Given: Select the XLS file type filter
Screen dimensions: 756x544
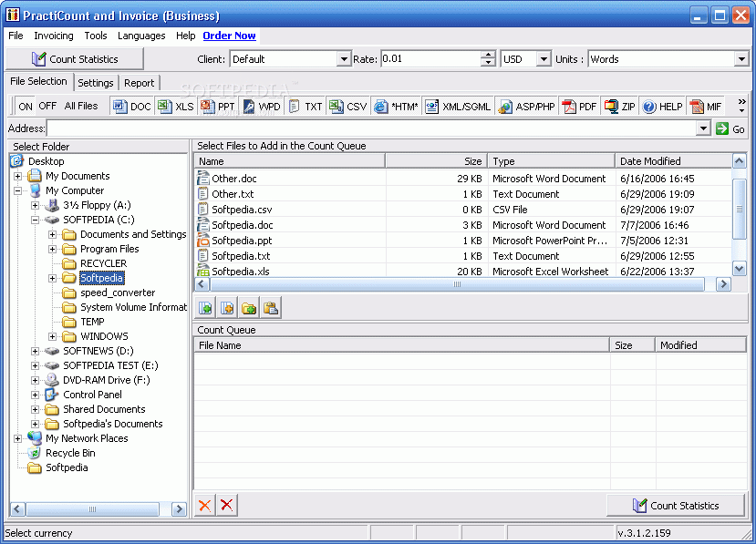Looking at the screenshot, I should [x=176, y=107].
